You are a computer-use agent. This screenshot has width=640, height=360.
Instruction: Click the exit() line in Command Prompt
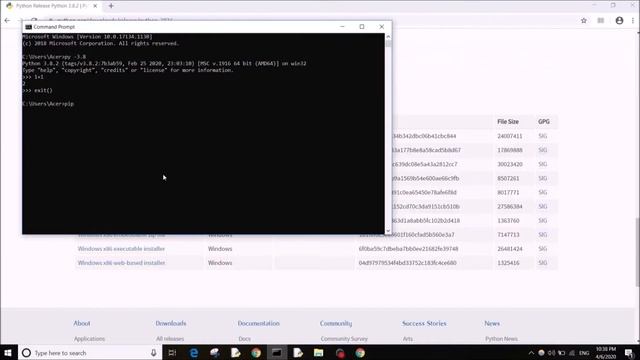(x=38, y=90)
